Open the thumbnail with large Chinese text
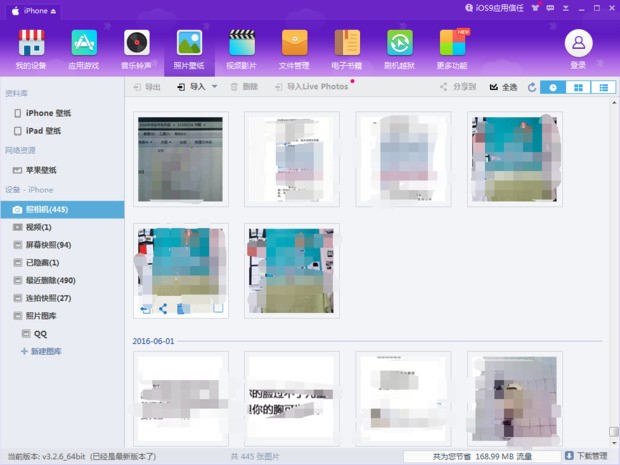This screenshot has width=620, height=465. tap(292, 399)
